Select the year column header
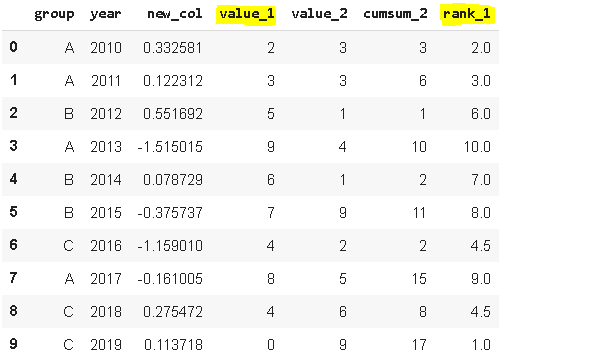The width and height of the screenshot is (594, 361). point(106,14)
